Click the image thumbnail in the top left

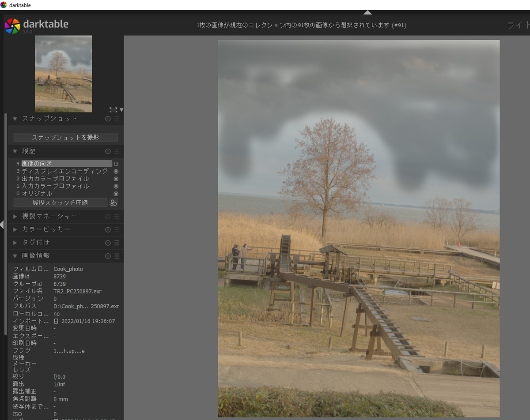(x=64, y=73)
